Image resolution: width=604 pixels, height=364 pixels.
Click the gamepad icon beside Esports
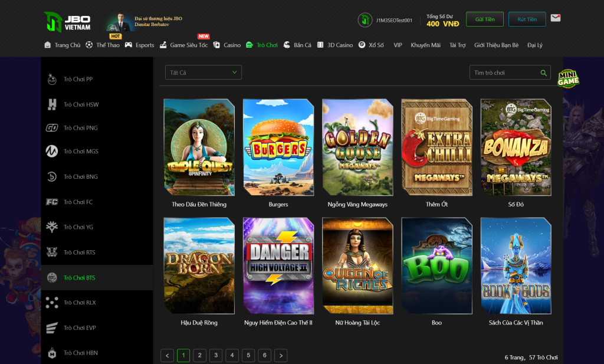click(128, 45)
